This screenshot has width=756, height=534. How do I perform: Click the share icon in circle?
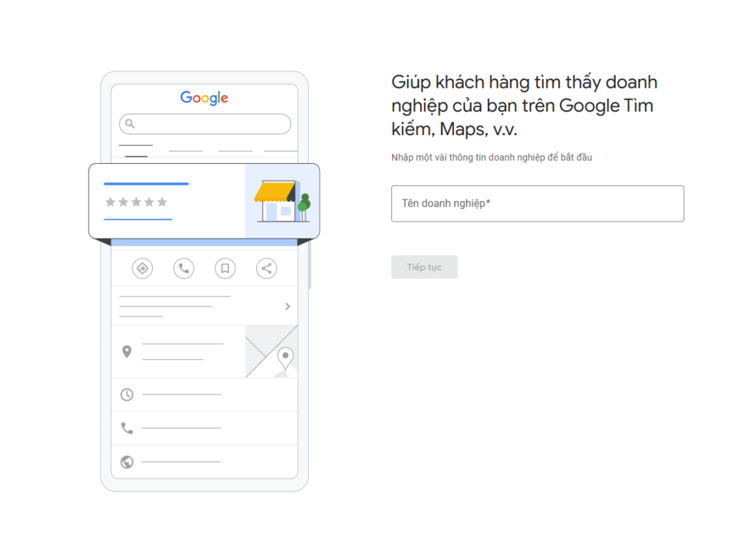pos(267,268)
